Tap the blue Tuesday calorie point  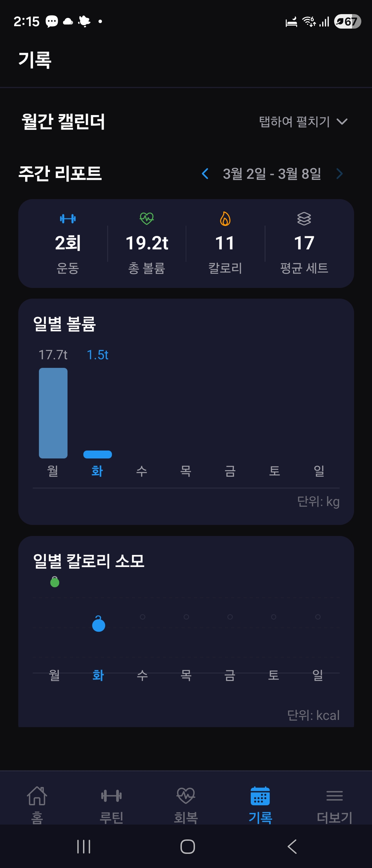click(99, 624)
